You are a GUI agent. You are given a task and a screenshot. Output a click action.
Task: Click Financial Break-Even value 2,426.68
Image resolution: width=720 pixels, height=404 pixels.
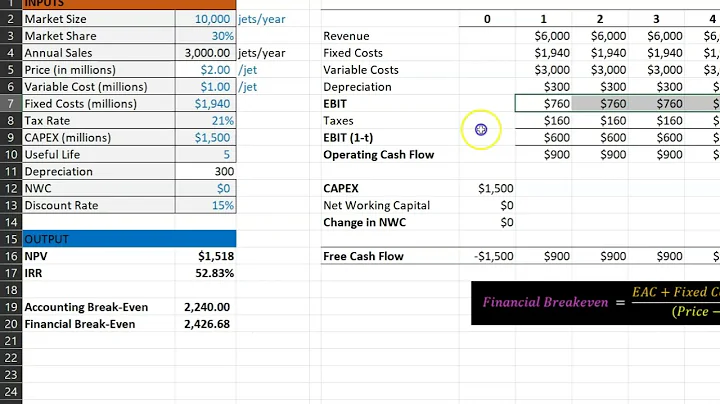tap(206, 324)
